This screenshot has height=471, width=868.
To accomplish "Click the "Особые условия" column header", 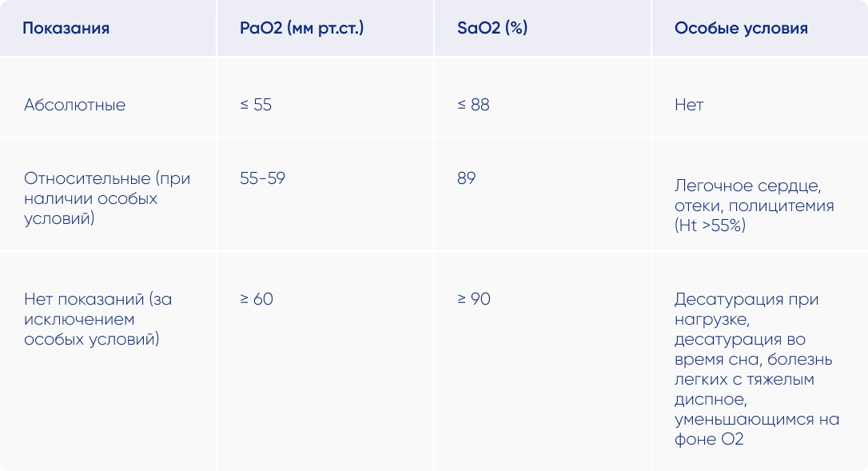I will tap(741, 29).
